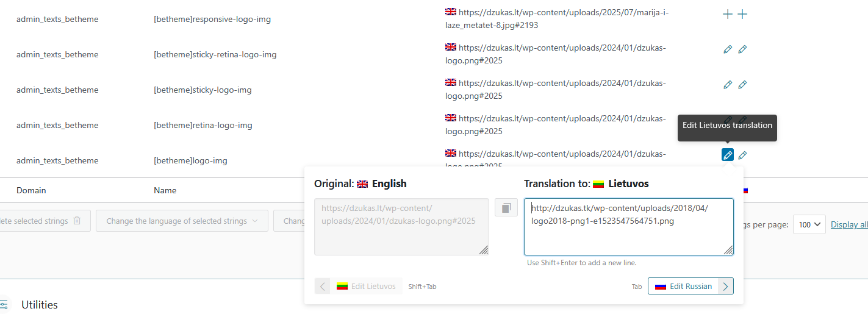This screenshot has width=868, height=314.
Task: Click the Domain column header
Action: (x=31, y=190)
